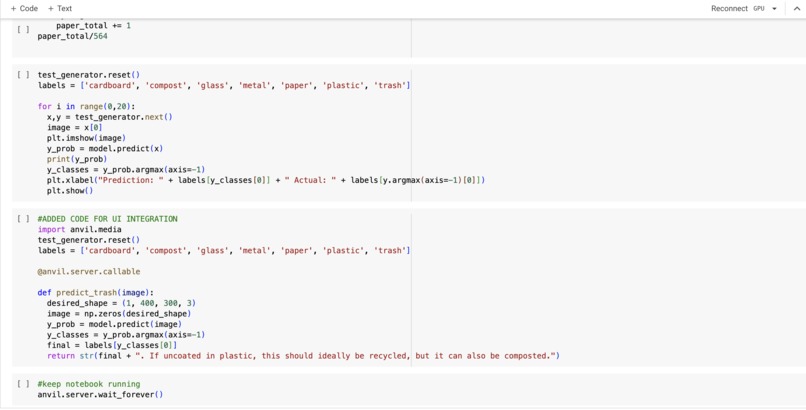Run the paper_total cell
The image size is (806, 410).
pos(23,30)
